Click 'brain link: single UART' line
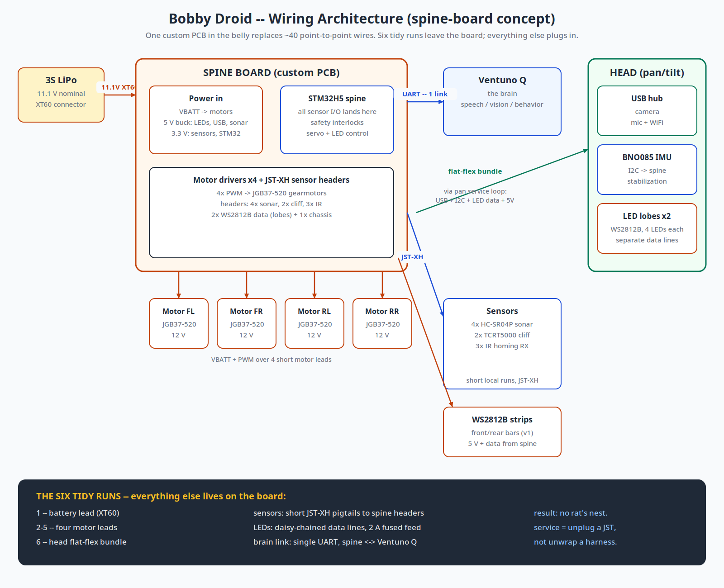 pos(335,542)
